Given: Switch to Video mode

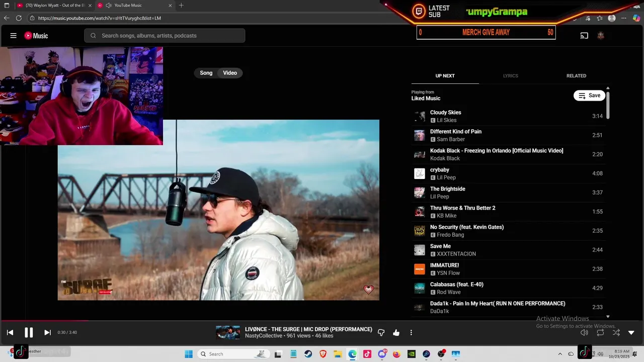Looking at the screenshot, I should 230,73.
